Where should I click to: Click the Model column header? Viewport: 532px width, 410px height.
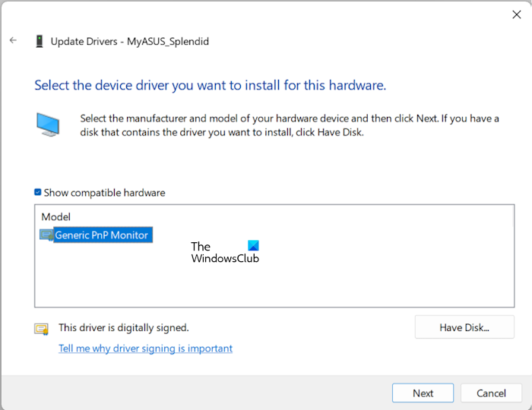point(56,217)
